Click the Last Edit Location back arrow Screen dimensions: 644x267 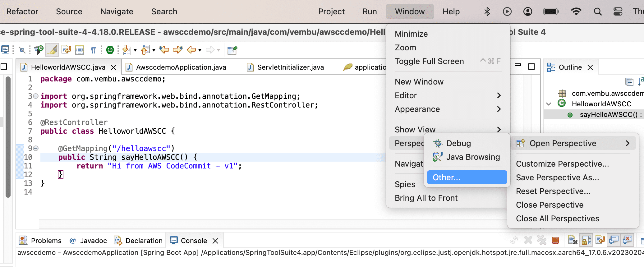pyautogui.click(x=164, y=50)
